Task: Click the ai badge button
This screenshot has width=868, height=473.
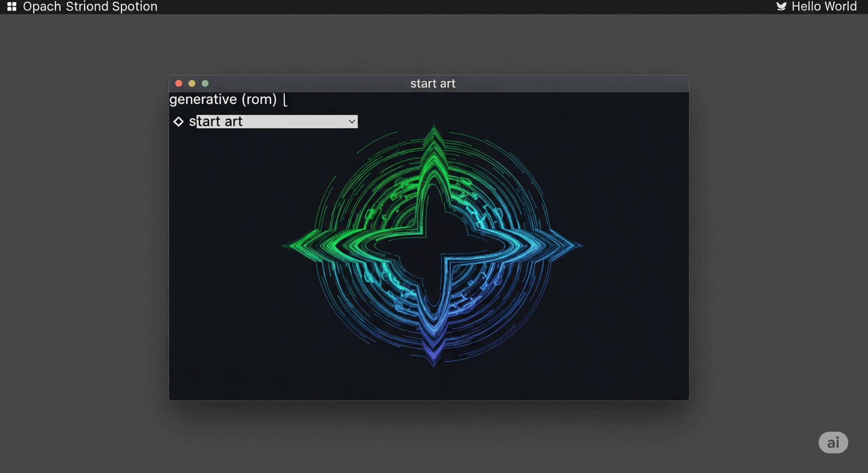Action: coord(833,443)
